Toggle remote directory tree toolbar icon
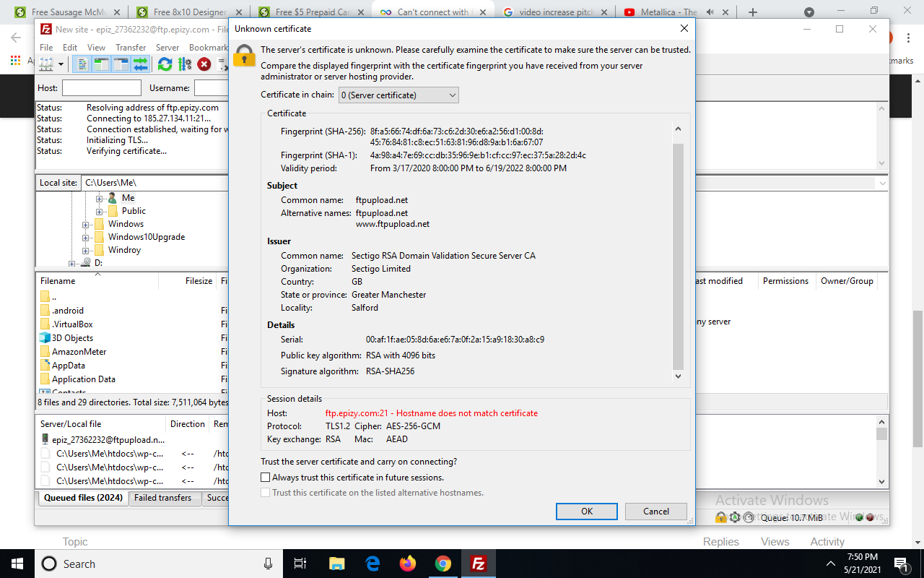This screenshot has height=578, width=924. [x=121, y=64]
